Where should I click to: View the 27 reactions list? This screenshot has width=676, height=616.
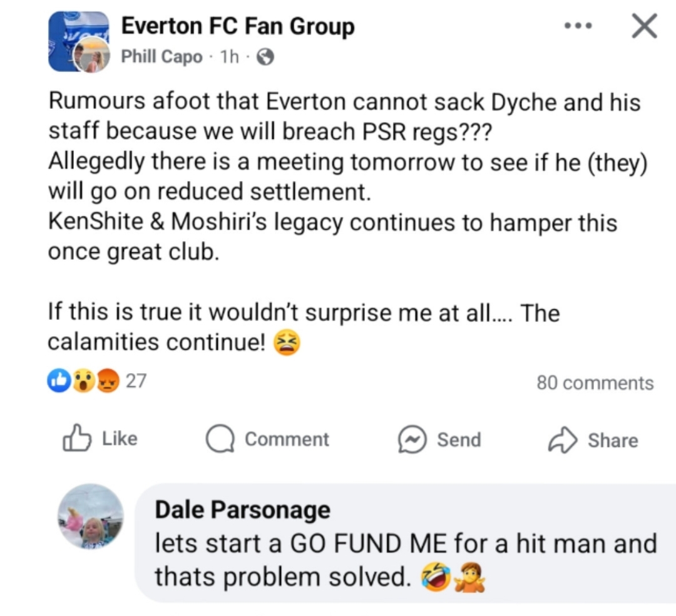coord(136,381)
